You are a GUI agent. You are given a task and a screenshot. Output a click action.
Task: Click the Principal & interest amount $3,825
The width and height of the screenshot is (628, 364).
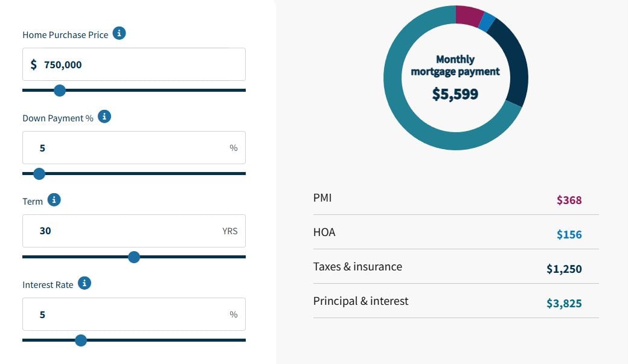pyautogui.click(x=564, y=304)
